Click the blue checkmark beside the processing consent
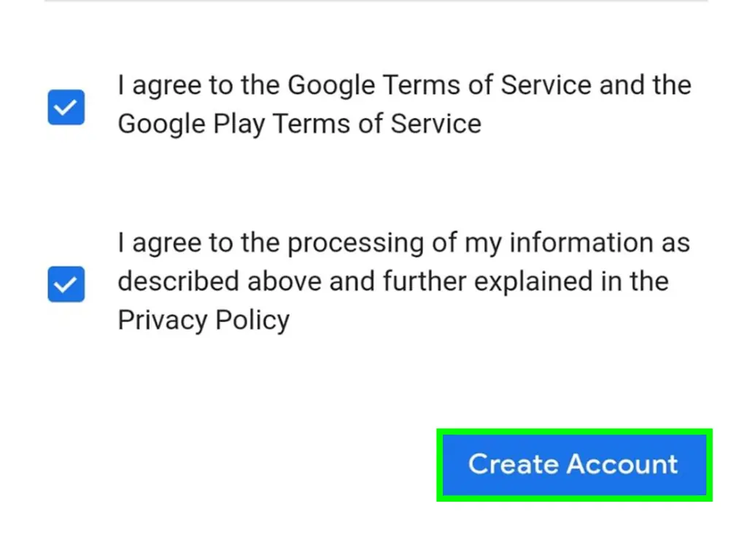 point(66,284)
